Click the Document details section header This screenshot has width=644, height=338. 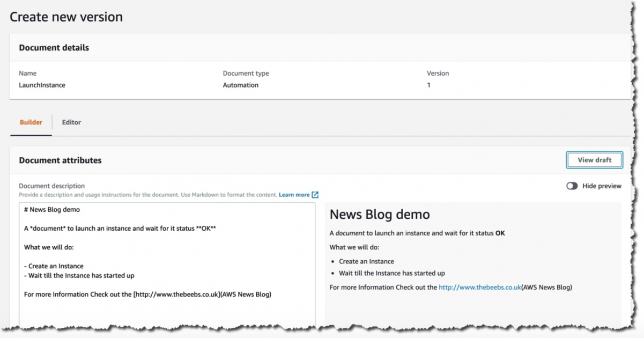tap(54, 47)
